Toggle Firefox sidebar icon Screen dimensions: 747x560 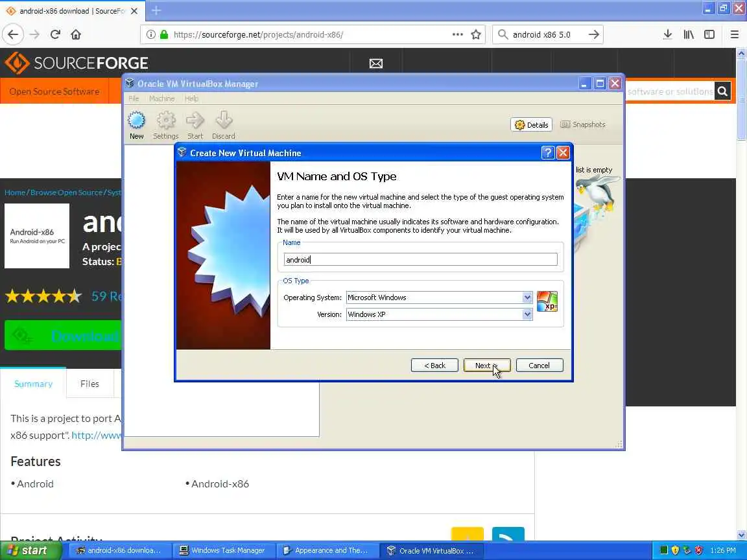pos(709,34)
